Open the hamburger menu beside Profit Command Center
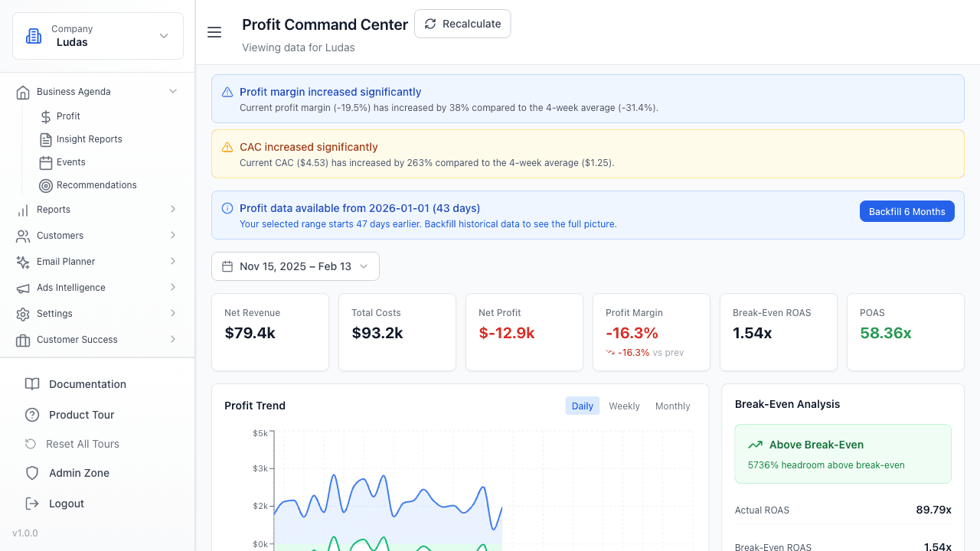 click(x=214, y=32)
